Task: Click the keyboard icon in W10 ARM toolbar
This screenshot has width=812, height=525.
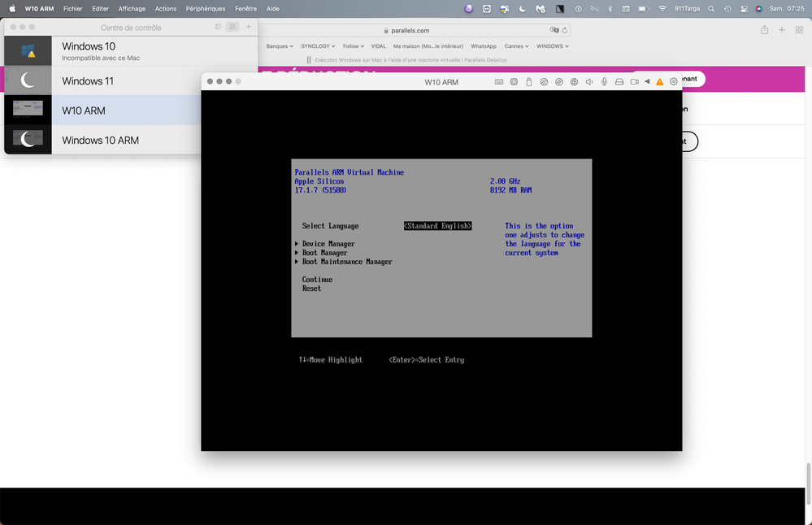Action: click(499, 82)
